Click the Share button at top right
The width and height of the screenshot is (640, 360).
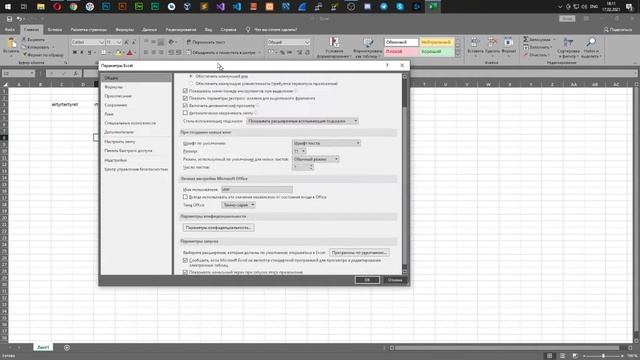click(x=618, y=29)
